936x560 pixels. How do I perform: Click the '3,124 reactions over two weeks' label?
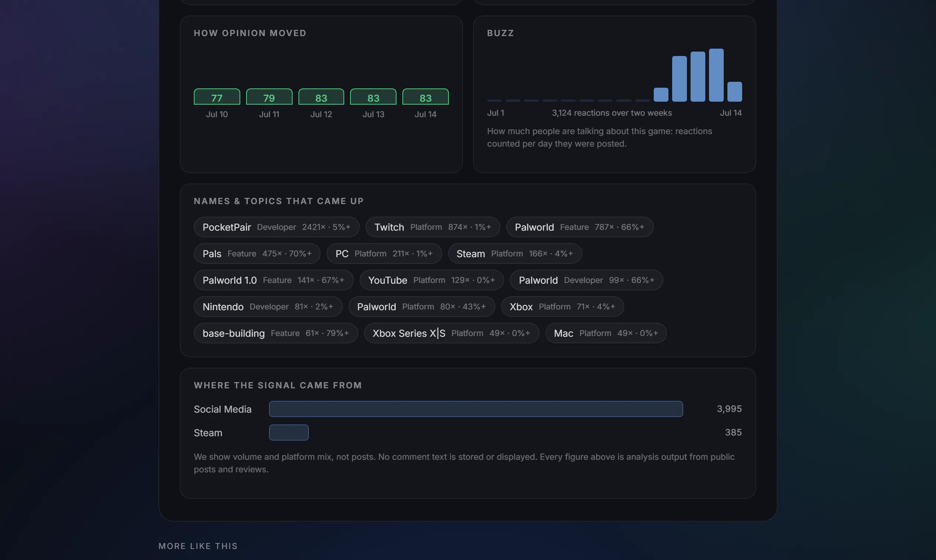pyautogui.click(x=611, y=113)
